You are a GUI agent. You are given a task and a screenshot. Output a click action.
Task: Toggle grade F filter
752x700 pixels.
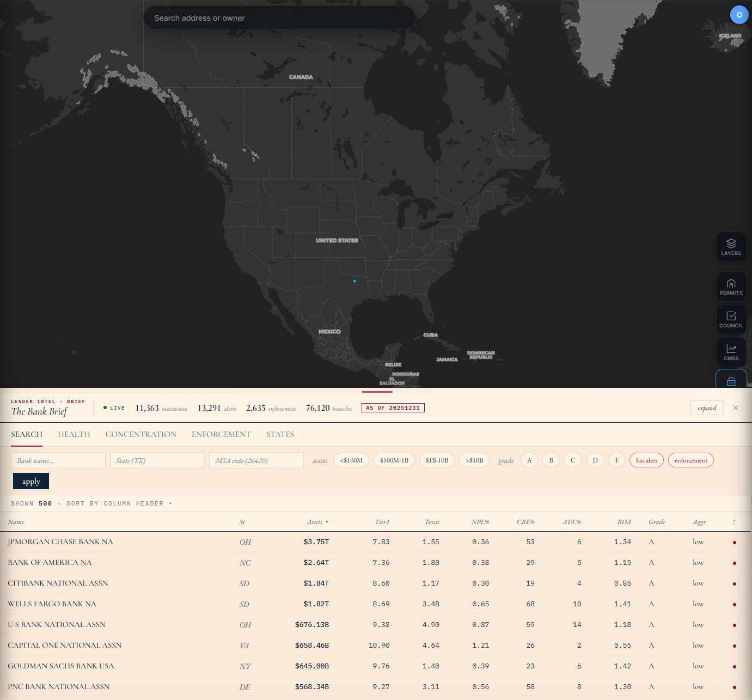tap(617, 460)
